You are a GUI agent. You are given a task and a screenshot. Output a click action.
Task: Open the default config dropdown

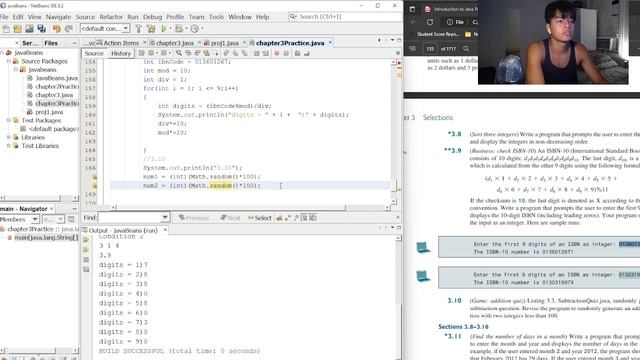point(105,29)
